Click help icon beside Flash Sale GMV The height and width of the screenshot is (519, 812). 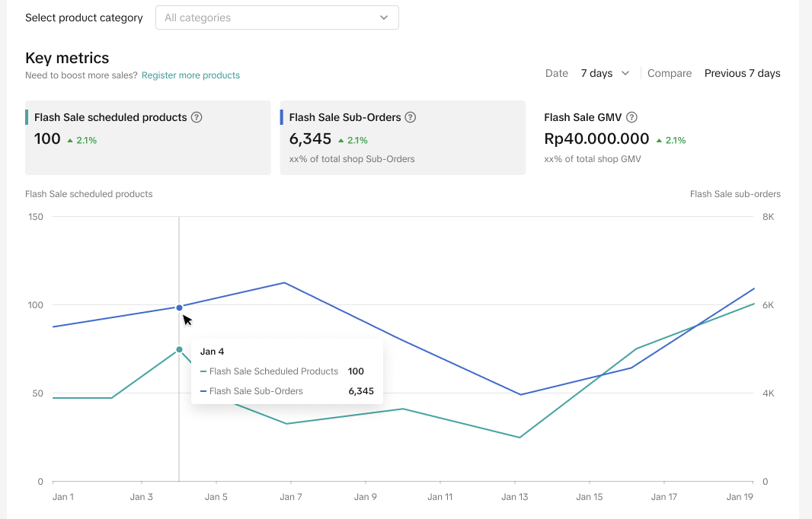(631, 117)
